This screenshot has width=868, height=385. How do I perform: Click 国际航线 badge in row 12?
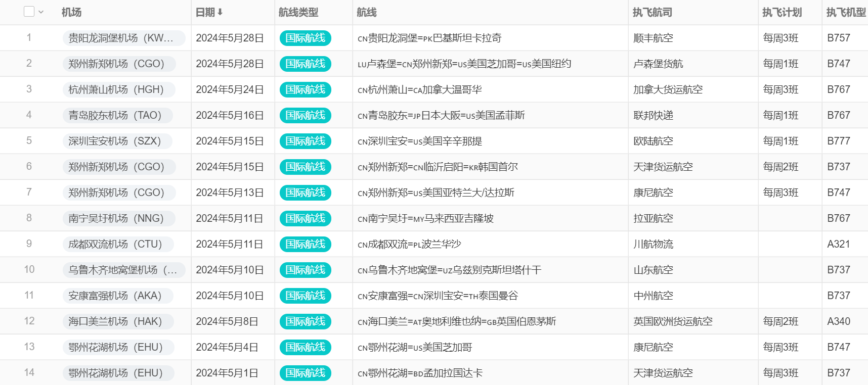(306, 321)
